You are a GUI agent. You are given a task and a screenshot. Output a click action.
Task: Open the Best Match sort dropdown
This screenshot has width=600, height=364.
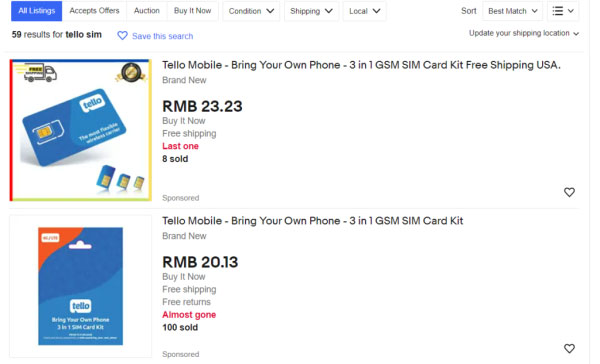513,11
